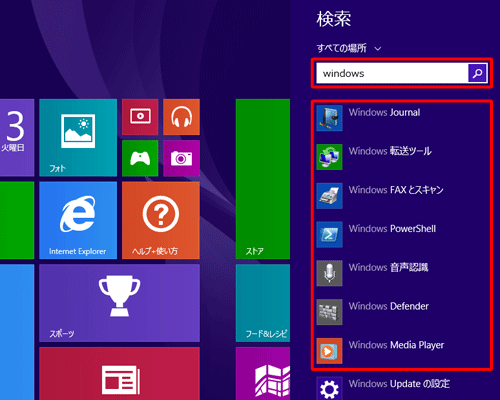Image resolution: width=500 pixels, height=400 pixels.
Task: Open the camera tile
Action: [181, 158]
